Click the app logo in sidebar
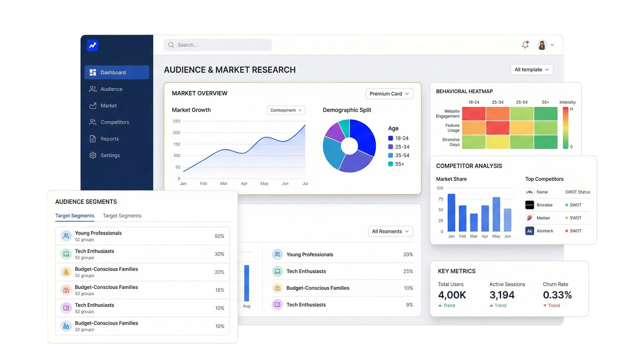 [92, 45]
